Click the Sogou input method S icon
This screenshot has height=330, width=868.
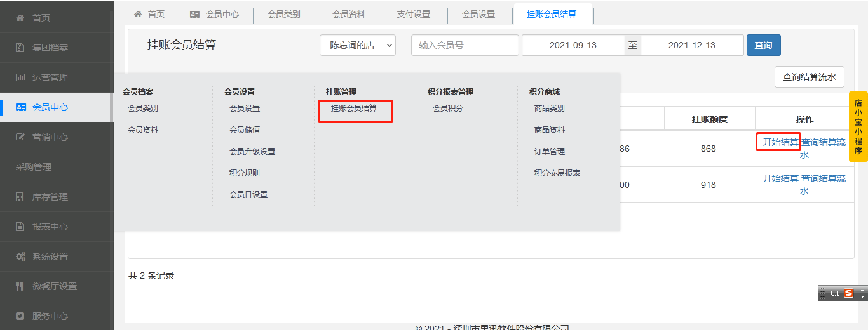[848, 293]
